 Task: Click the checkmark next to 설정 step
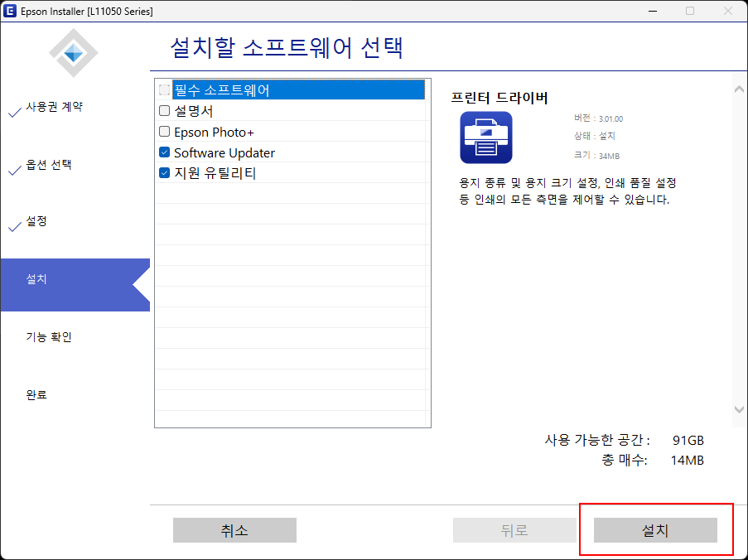(15, 226)
